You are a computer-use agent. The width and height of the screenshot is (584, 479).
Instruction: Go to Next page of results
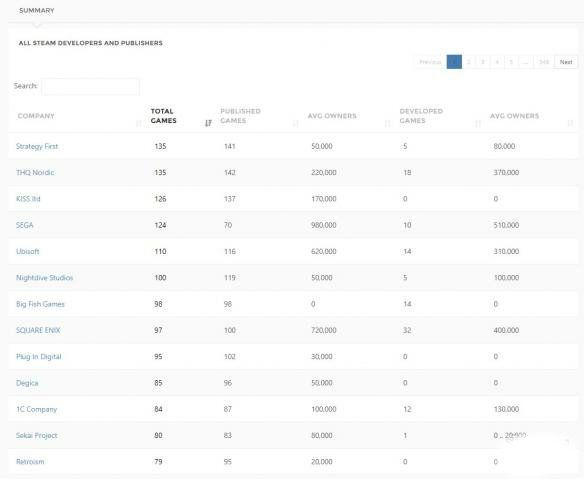[566, 62]
